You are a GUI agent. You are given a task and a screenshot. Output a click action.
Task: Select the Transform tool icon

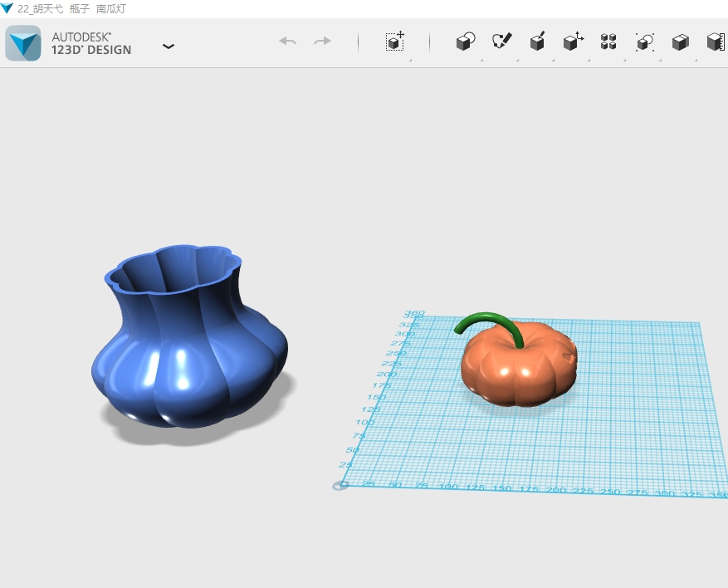(x=395, y=42)
